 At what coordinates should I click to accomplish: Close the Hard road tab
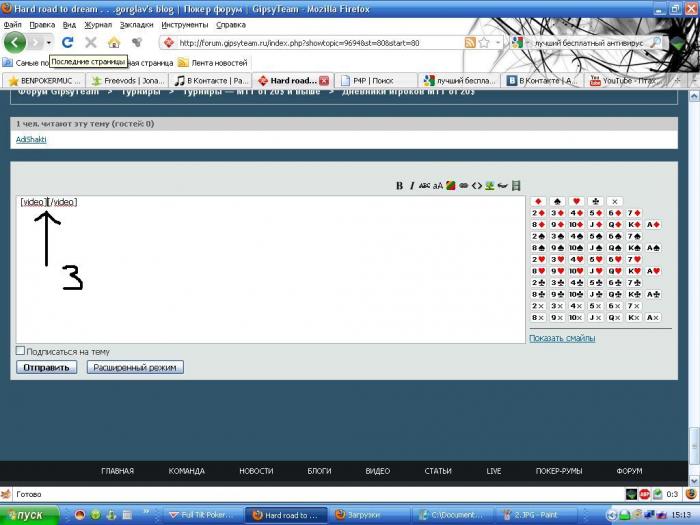(325, 81)
